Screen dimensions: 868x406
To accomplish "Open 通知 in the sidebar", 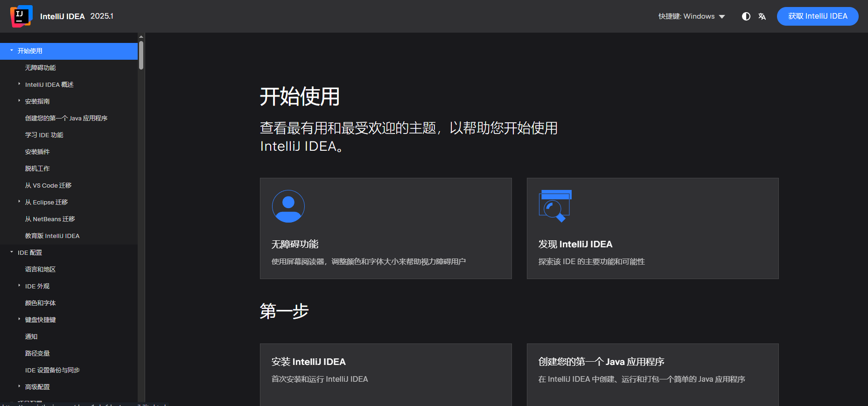I will pos(31,336).
